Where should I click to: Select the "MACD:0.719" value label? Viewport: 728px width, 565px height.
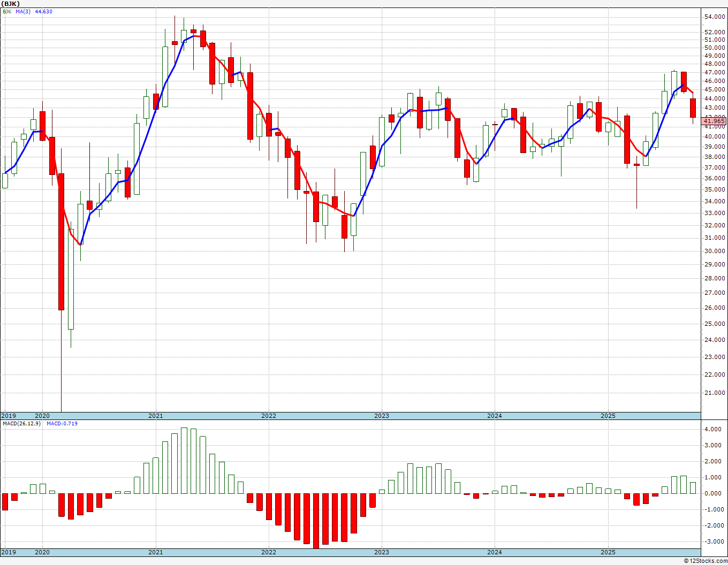coord(62,423)
